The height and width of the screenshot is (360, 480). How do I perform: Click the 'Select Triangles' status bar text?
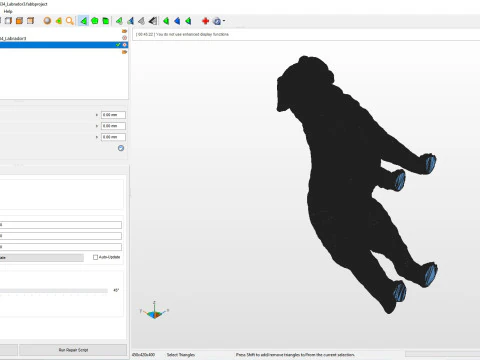coord(181,355)
